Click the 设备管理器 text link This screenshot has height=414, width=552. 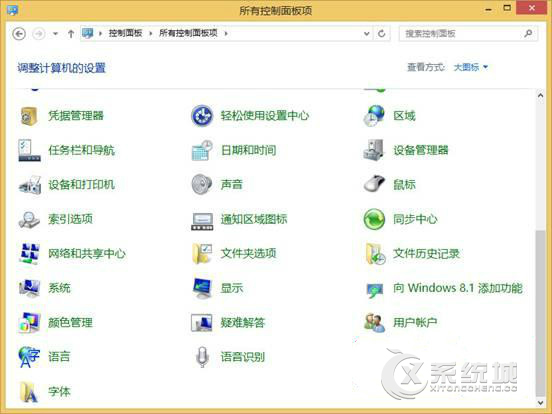tap(421, 150)
